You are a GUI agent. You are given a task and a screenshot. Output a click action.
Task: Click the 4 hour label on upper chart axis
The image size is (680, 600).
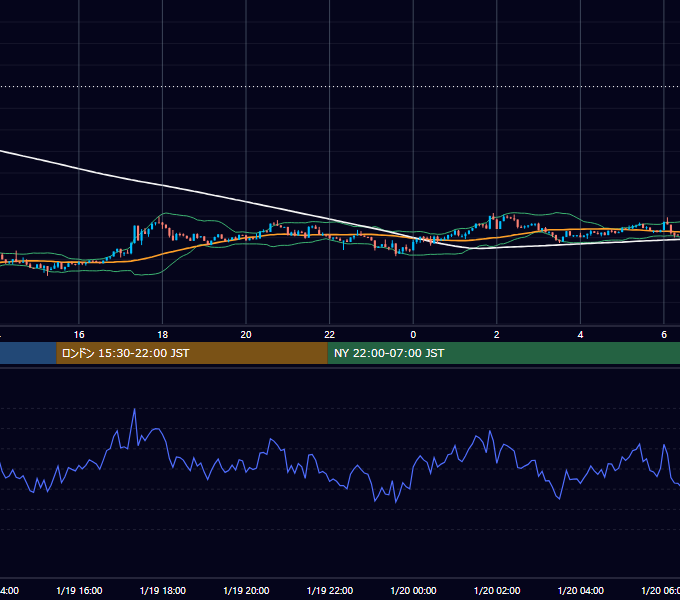point(580,335)
